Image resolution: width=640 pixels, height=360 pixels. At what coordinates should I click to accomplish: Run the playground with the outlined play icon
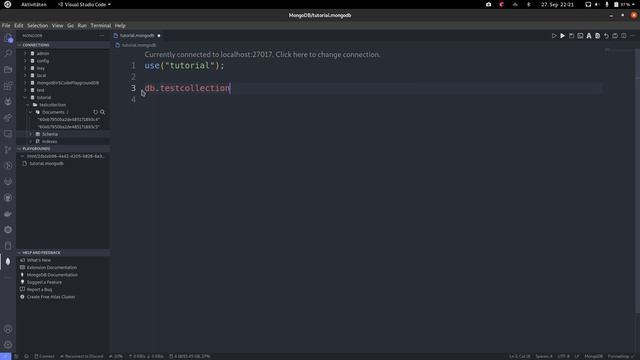(x=554, y=36)
